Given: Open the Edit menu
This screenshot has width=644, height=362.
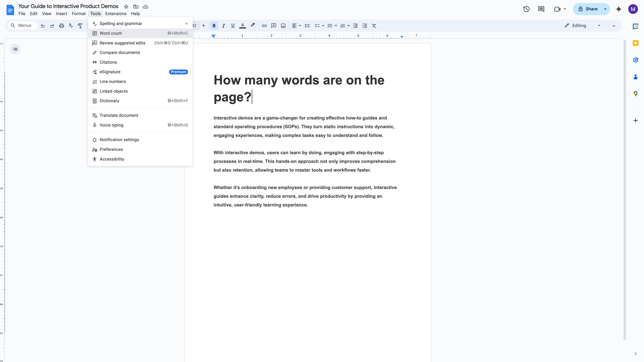Looking at the screenshot, I should [x=34, y=14].
